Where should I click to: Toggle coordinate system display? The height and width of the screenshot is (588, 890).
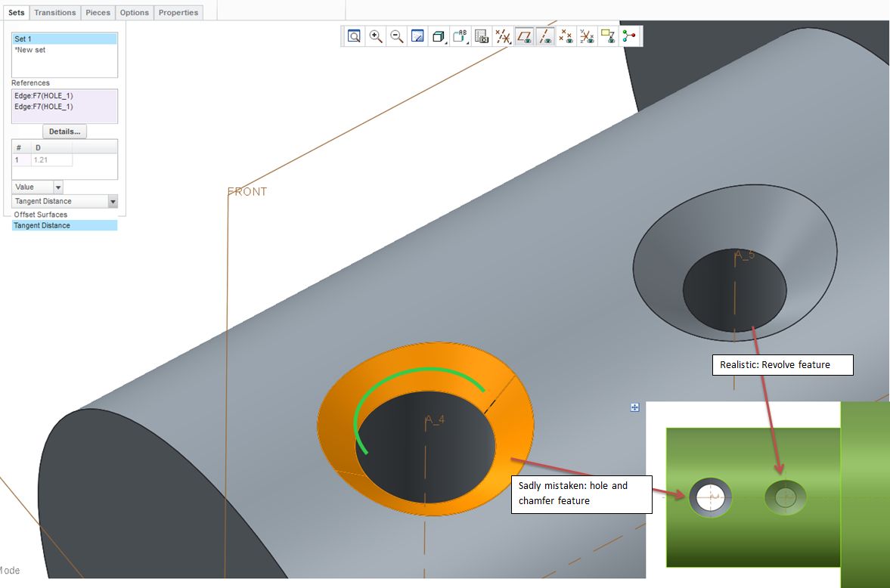click(x=587, y=36)
